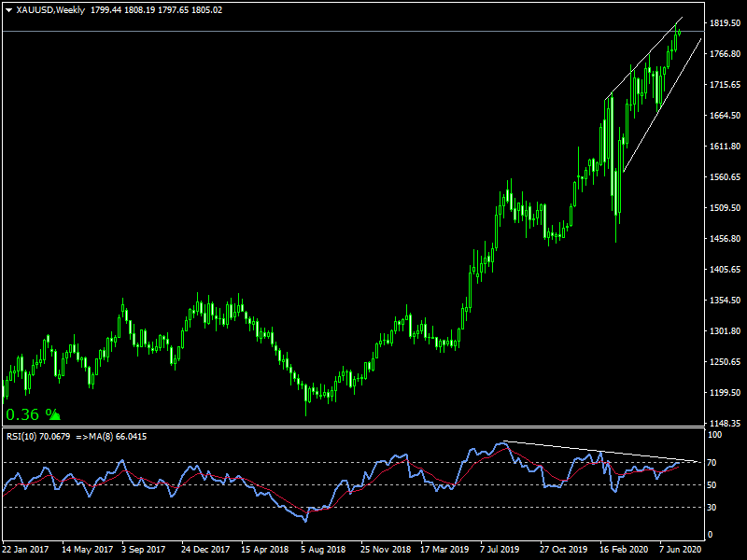Screen dimensions: 747x560
Task: Click the 1766.80 price axis label
Action: [725, 54]
